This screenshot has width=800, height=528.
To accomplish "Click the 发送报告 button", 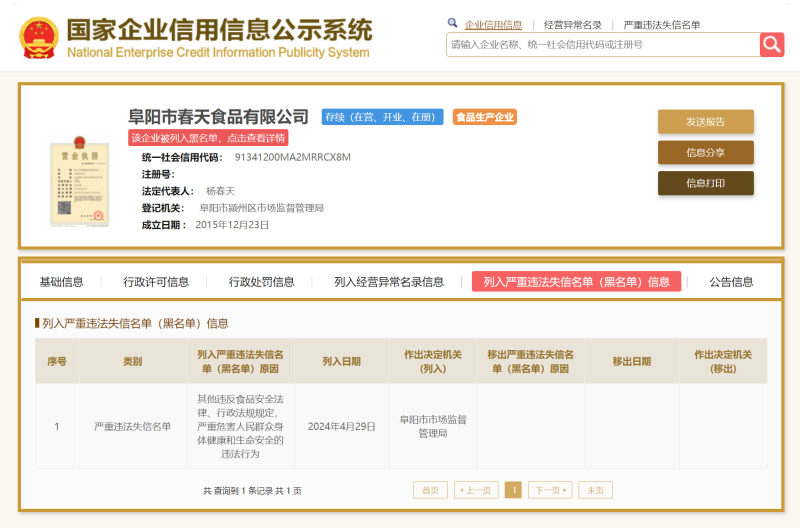I will pos(705,122).
